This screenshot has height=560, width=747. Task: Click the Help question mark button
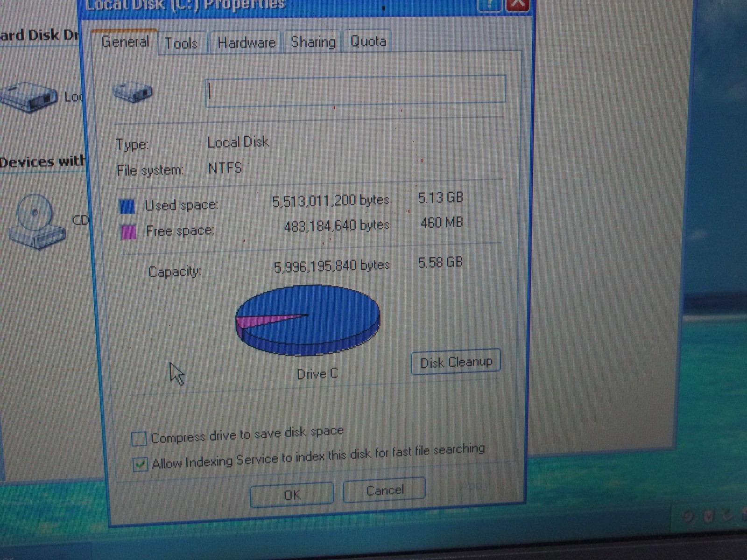[x=489, y=5]
